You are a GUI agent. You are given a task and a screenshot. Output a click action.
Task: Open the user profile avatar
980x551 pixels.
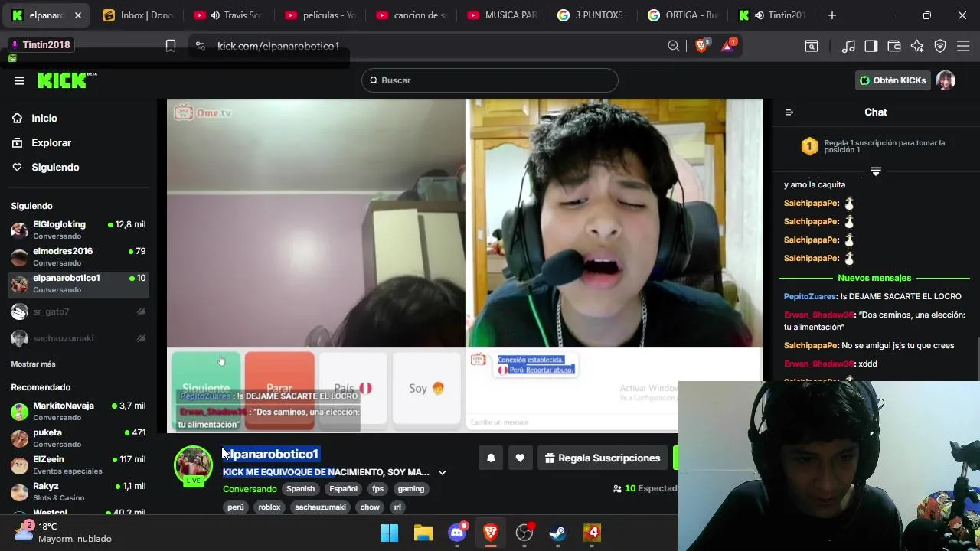pos(946,80)
